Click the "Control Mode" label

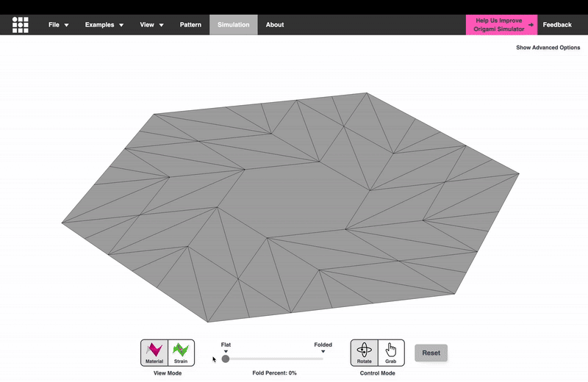coord(377,373)
